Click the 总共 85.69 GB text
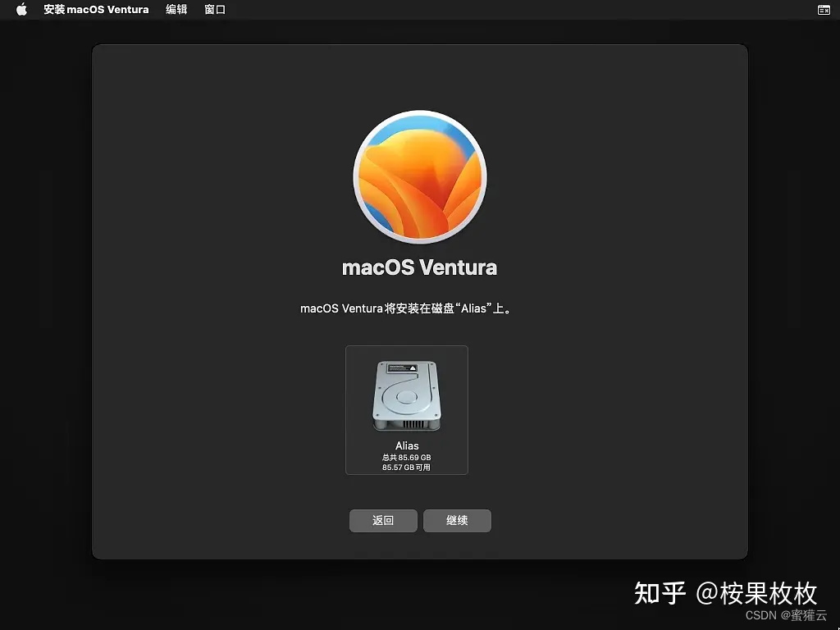Image resolution: width=840 pixels, height=630 pixels. point(407,458)
